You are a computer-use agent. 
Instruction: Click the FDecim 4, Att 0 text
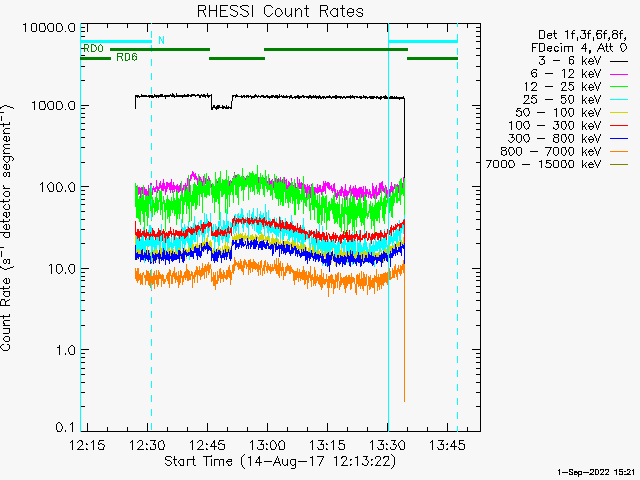tap(579, 48)
